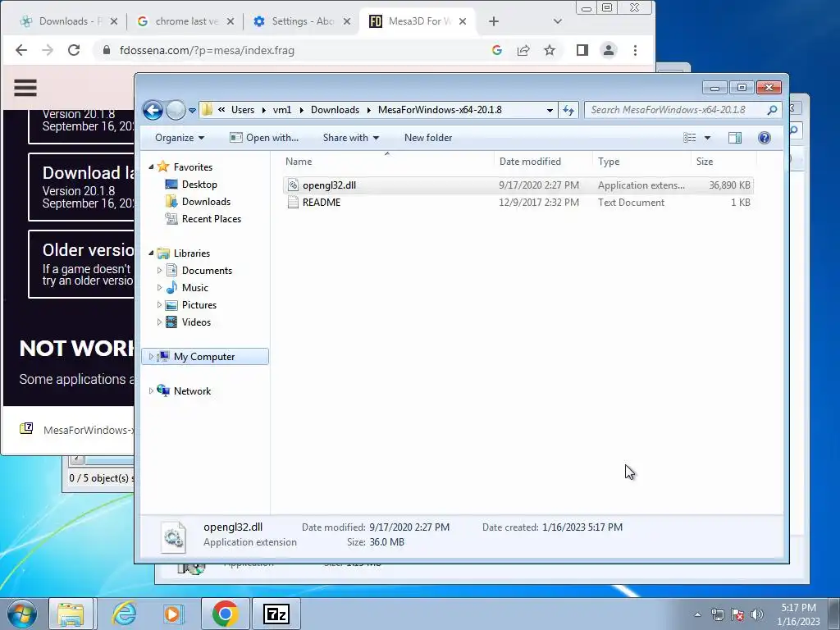Image resolution: width=840 pixels, height=630 pixels.
Task: Open Downloads in Favorites
Action: 206,202
